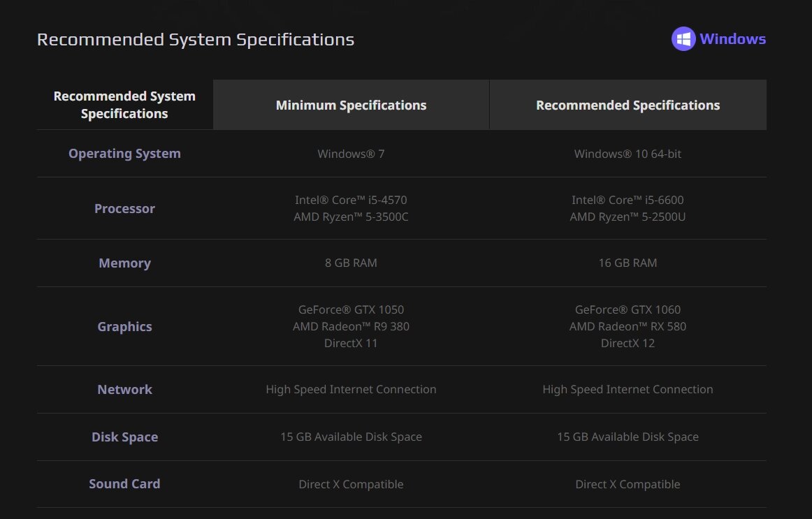This screenshot has height=519, width=812.
Task: Click the Recommended Specifications column header
Action: click(x=628, y=105)
